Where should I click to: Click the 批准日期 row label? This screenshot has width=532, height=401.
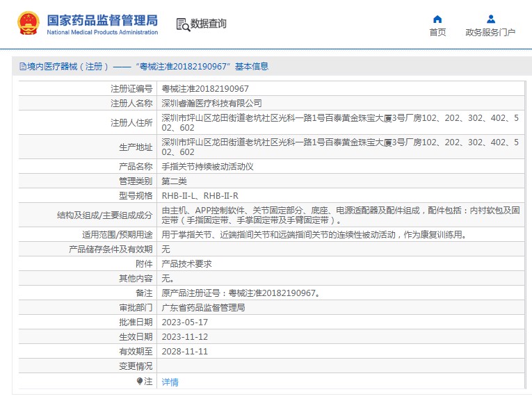[136, 322]
